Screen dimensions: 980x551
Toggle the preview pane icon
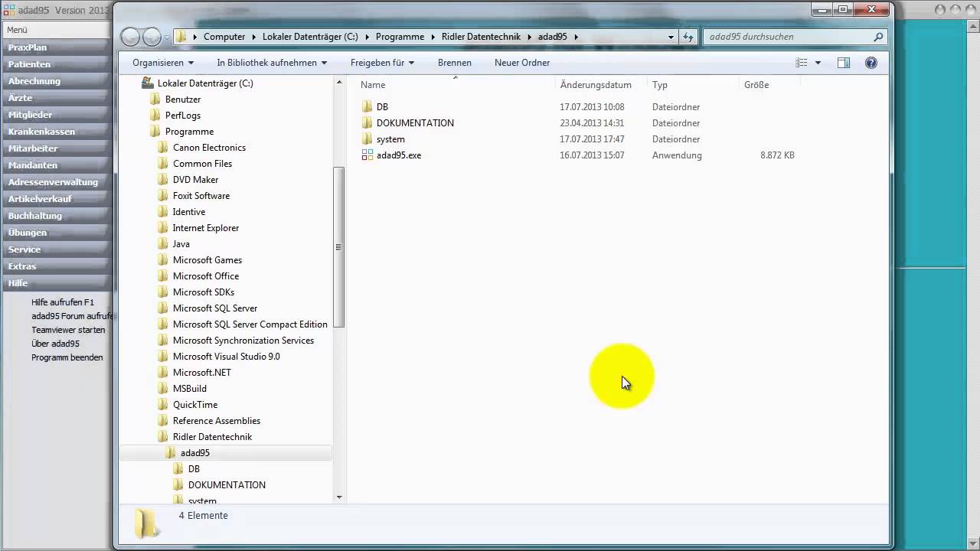coord(843,63)
